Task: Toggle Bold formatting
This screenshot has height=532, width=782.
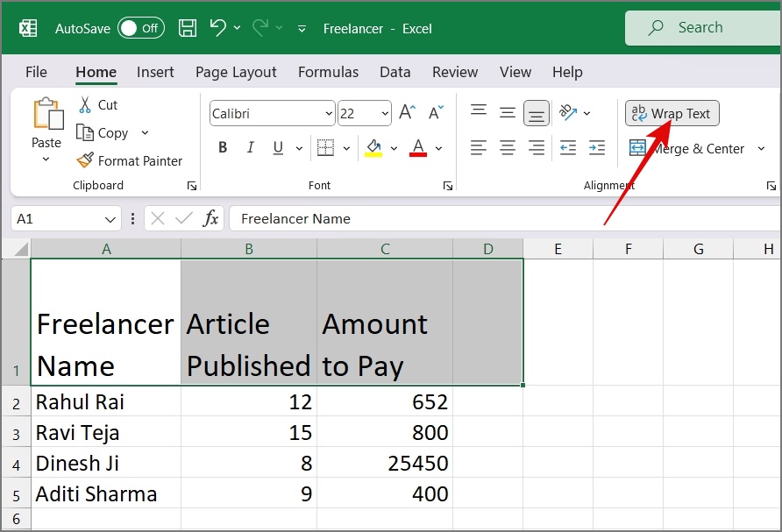Action: tap(223, 147)
